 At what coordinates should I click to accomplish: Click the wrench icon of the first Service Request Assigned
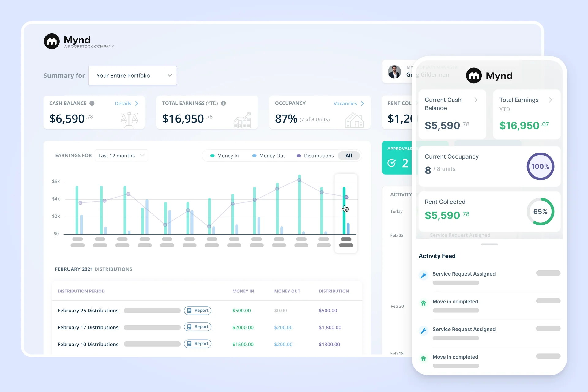point(424,275)
